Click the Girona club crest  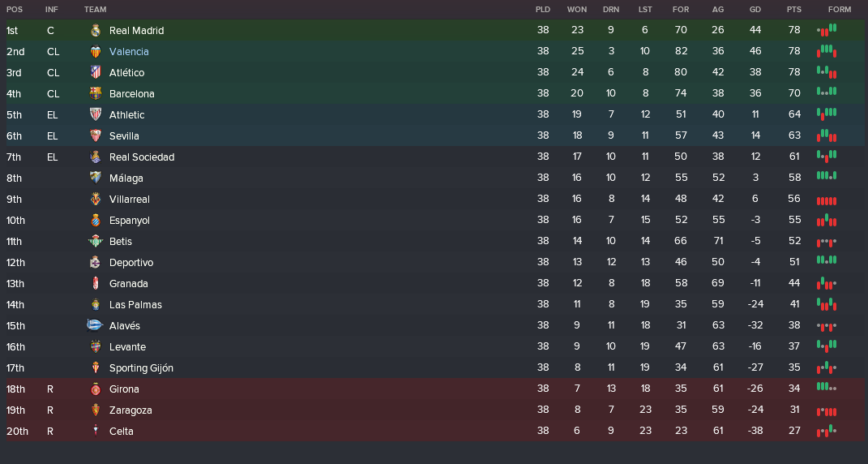point(95,389)
